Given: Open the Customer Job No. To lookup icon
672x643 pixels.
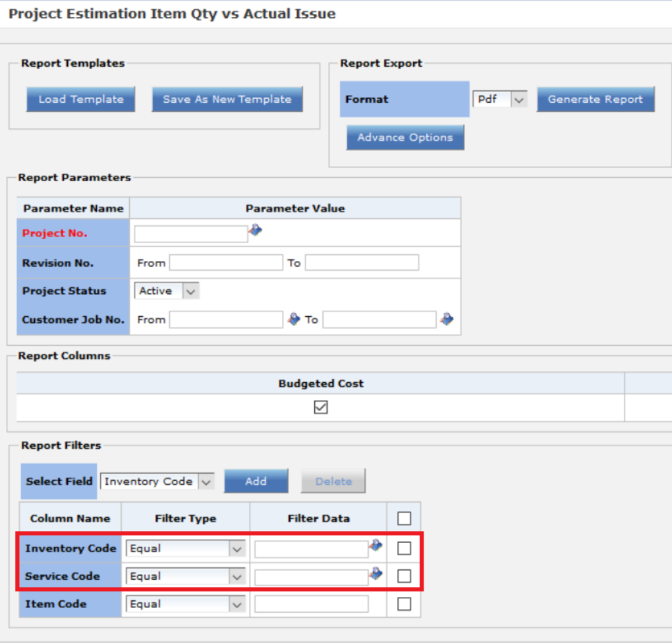Looking at the screenshot, I should [447, 319].
